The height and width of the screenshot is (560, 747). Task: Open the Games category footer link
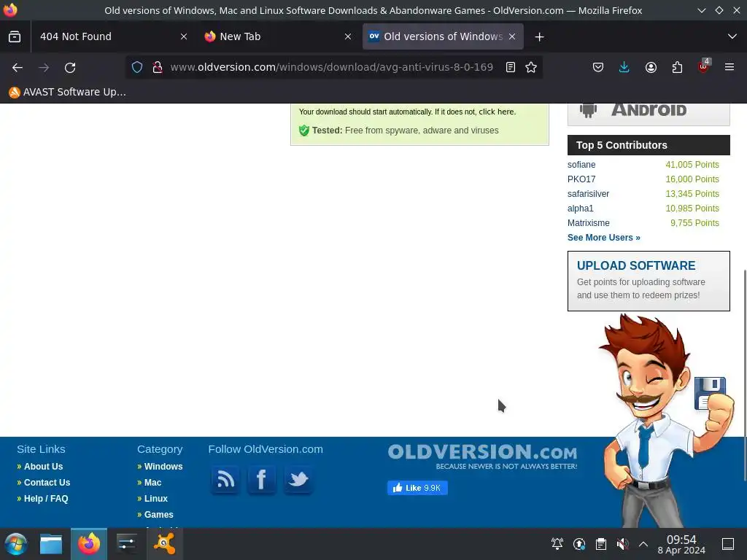click(158, 515)
